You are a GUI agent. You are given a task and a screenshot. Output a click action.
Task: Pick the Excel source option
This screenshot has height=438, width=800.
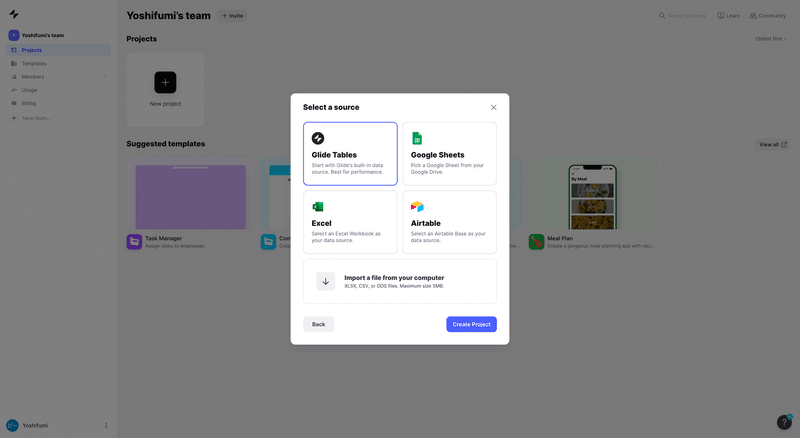tap(350, 222)
